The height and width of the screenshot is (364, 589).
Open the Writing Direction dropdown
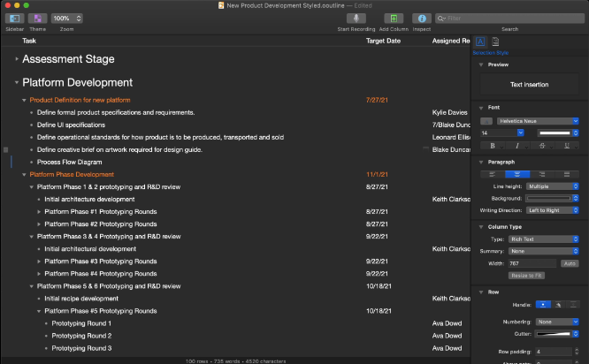point(552,210)
